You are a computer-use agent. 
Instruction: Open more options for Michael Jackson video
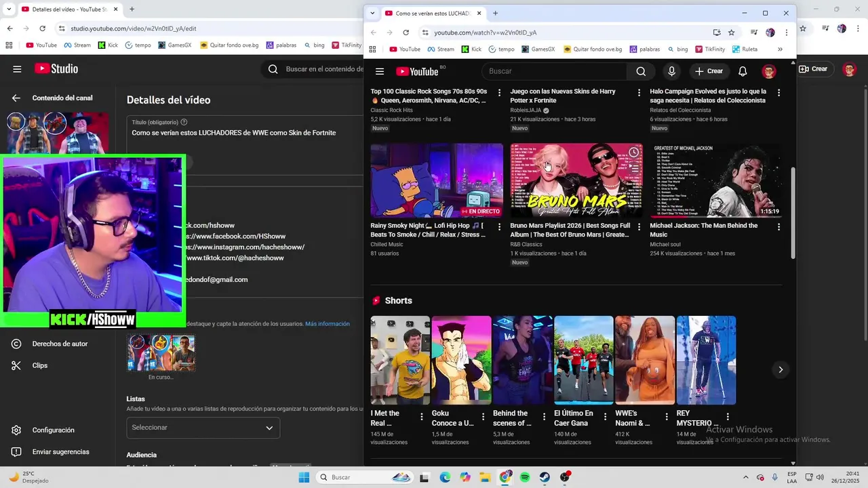(778, 227)
